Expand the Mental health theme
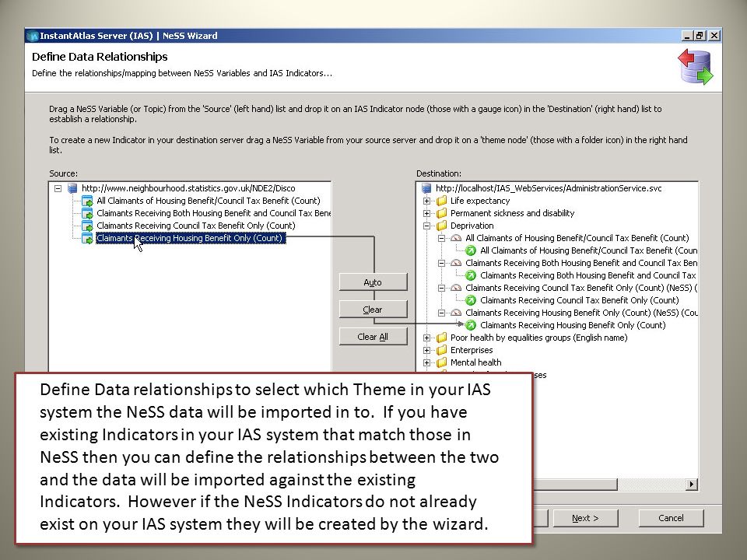 pos(427,362)
